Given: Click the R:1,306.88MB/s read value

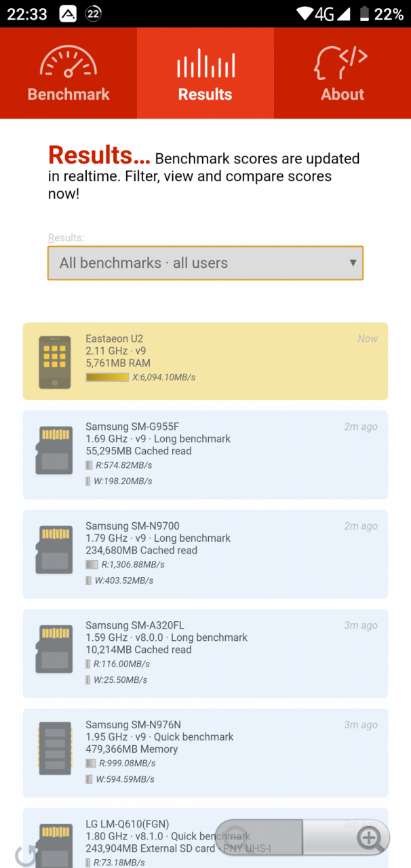Looking at the screenshot, I should (x=133, y=564).
